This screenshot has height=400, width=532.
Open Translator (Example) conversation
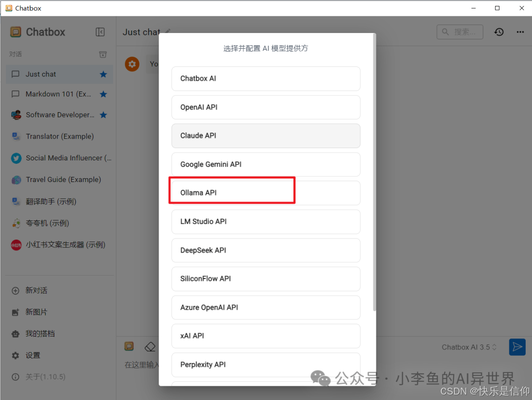60,136
